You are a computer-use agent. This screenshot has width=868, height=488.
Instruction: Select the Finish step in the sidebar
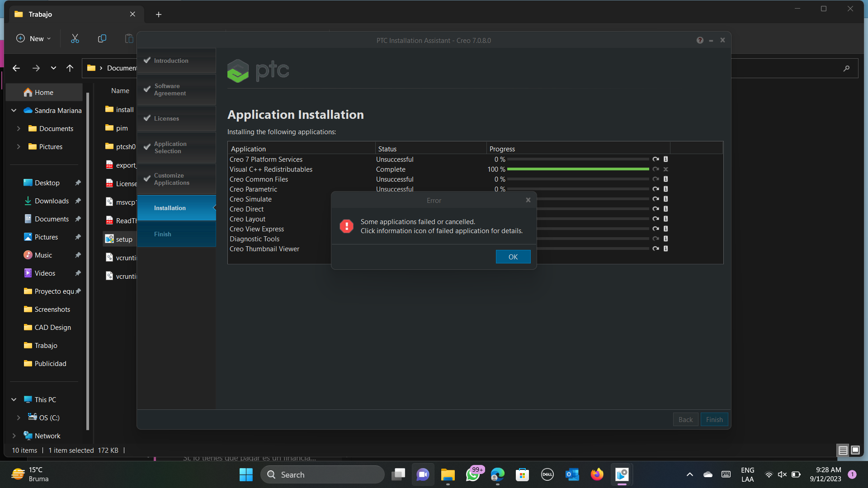coord(176,234)
